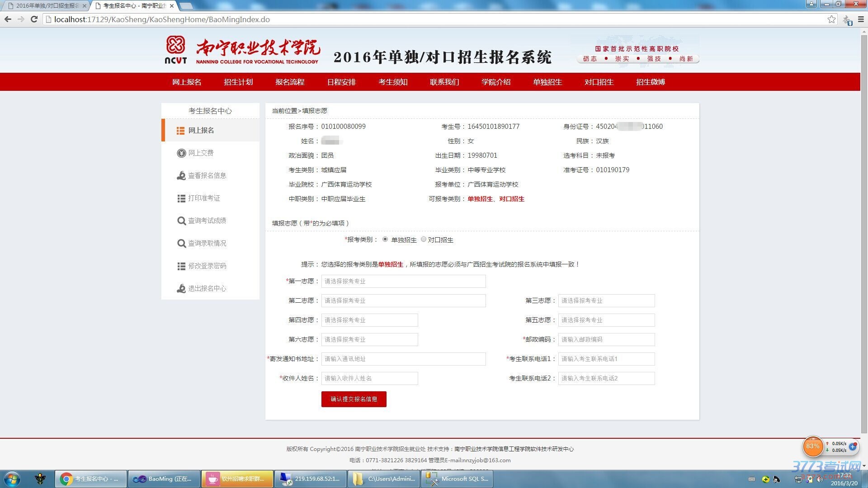The width and height of the screenshot is (868, 488).
Task: Click the 网上交费 payment icon in sidebar
Action: pos(181,153)
